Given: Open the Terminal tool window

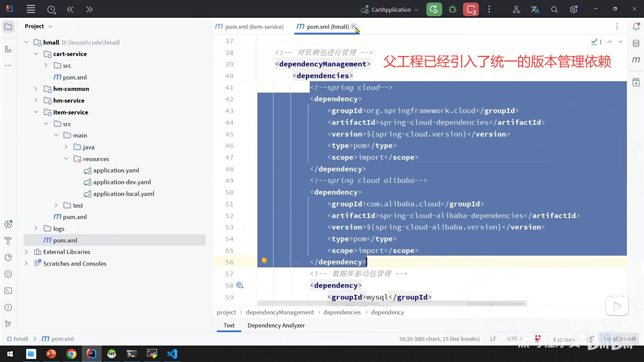Looking at the screenshot, I should 8,291.
